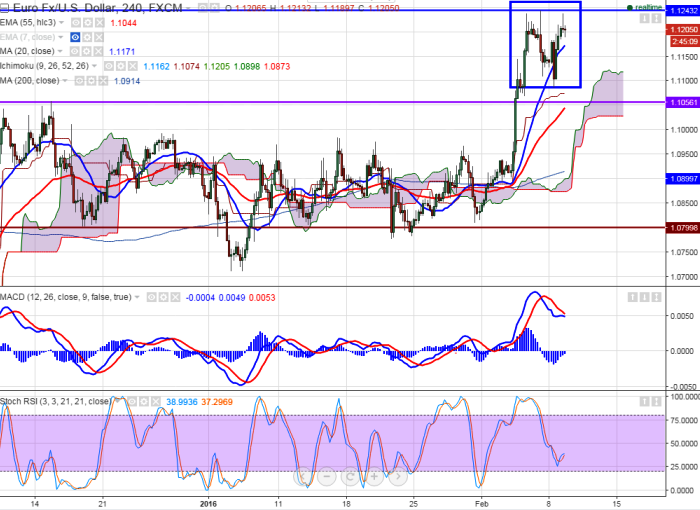This screenshot has width=700, height=510.
Task: Open settings gear for EMA (55, hlc3)
Action: point(88,22)
